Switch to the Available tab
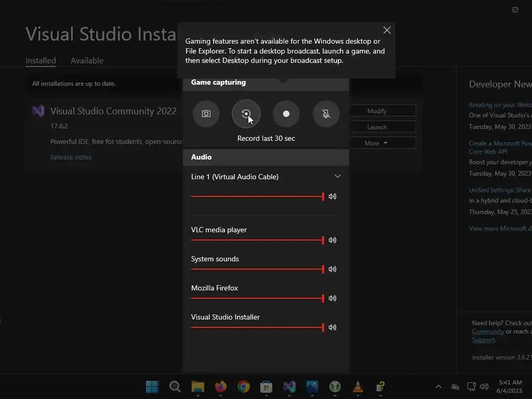 pyautogui.click(x=87, y=60)
